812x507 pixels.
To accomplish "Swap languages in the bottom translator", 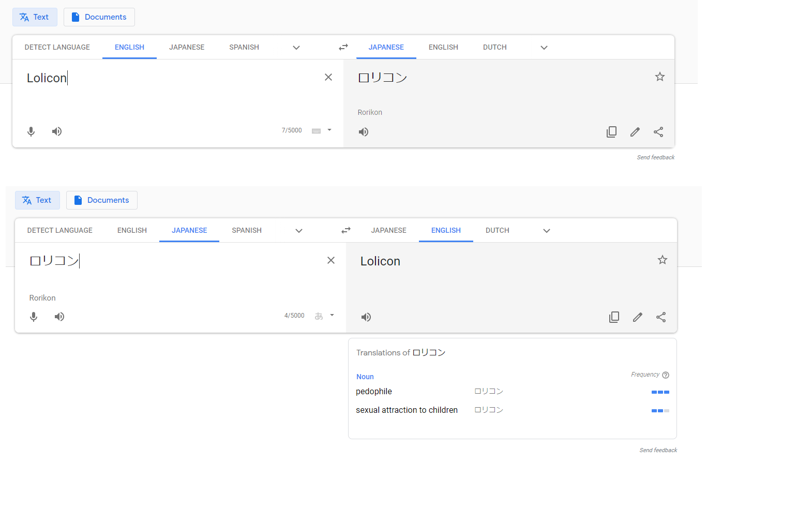I will (346, 230).
